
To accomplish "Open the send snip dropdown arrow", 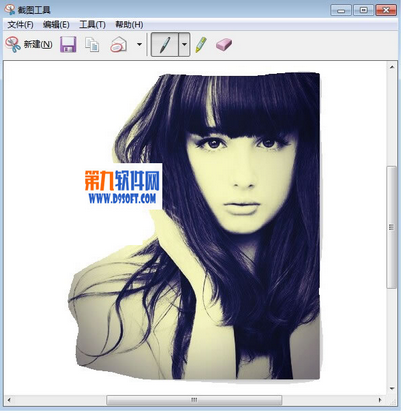I will point(139,44).
